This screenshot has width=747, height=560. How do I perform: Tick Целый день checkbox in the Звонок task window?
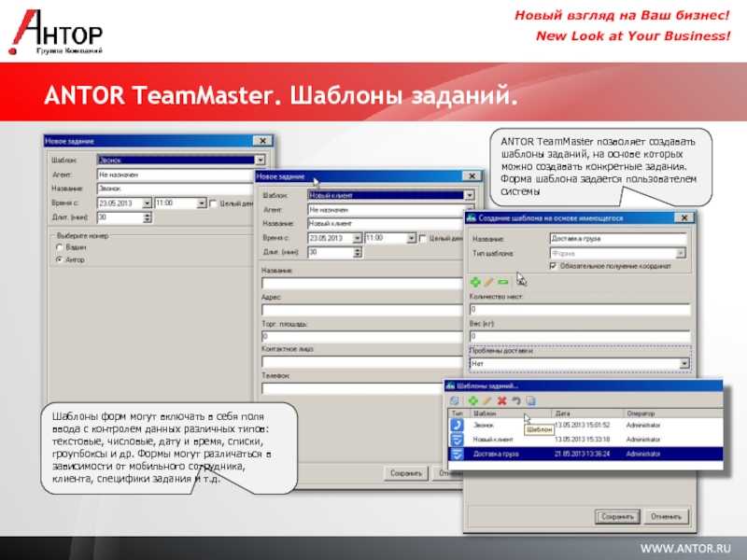coord(213,203)
